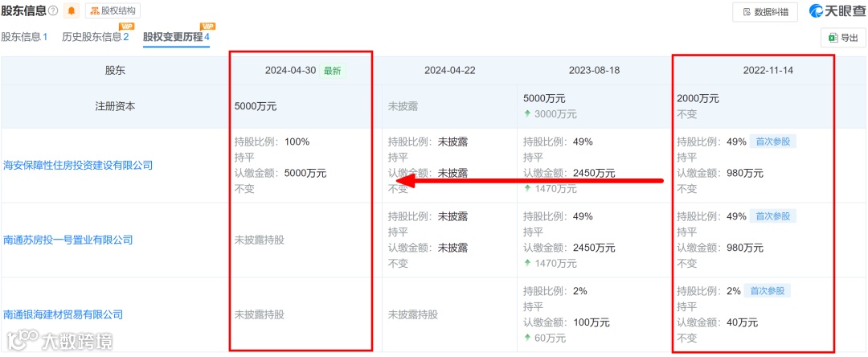Click the 天眼查 logo
868x357 pixels.
pos(836,11)
